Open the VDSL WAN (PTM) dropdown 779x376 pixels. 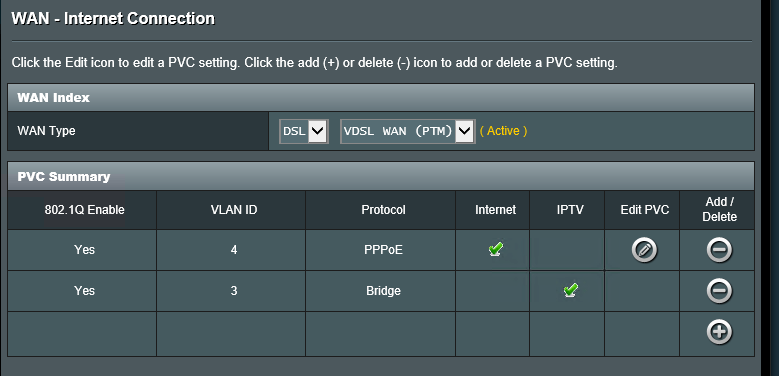coord(407,131)
